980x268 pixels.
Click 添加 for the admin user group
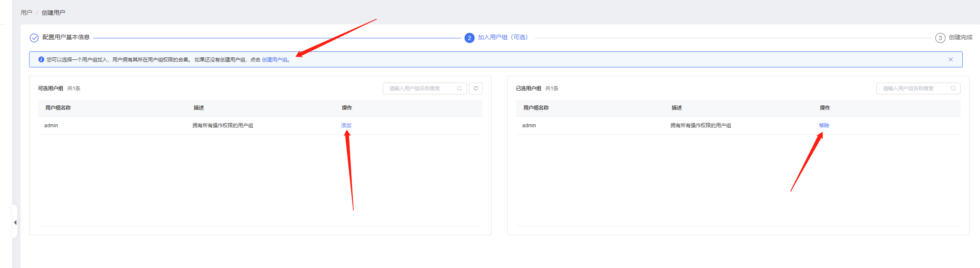coord(346,126)
